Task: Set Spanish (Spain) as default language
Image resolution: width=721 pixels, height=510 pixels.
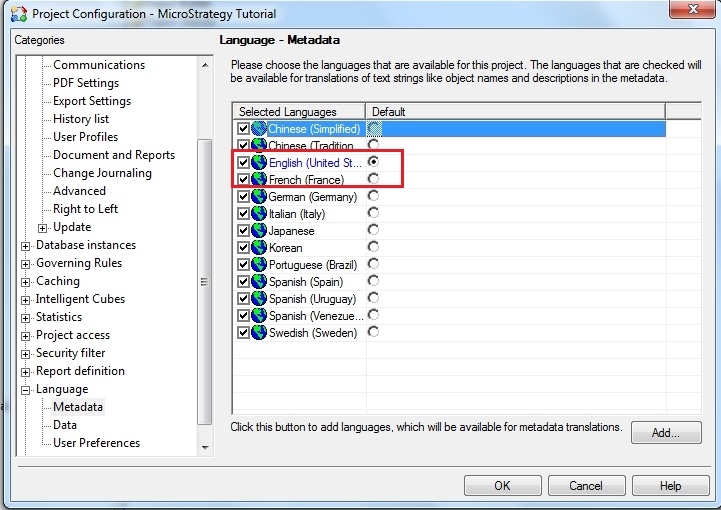Action: (x=373, y=281)
